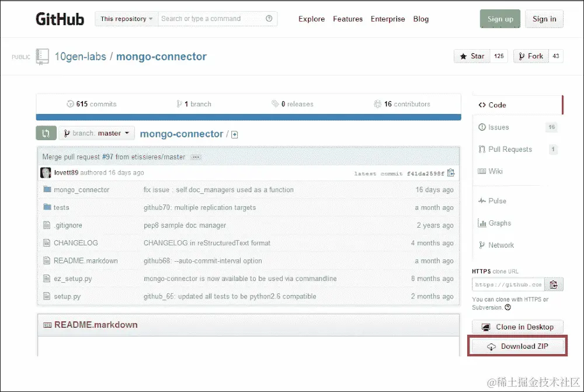The width and height of the screenshot is (584, 392).
Task: Click the CHANGELOG file icon
Action: 47,243
